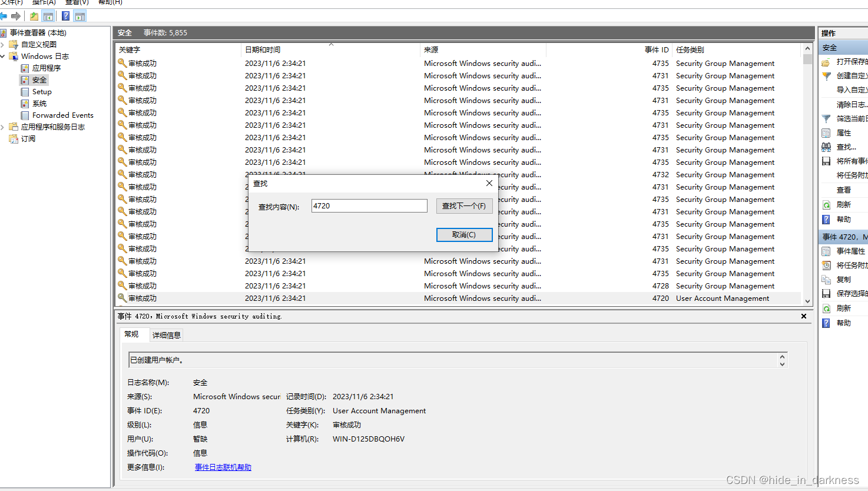Switch to the 详细信息 tab
Image resolution: width=868 pixels, height=491 pixels.
click(167, 335)
